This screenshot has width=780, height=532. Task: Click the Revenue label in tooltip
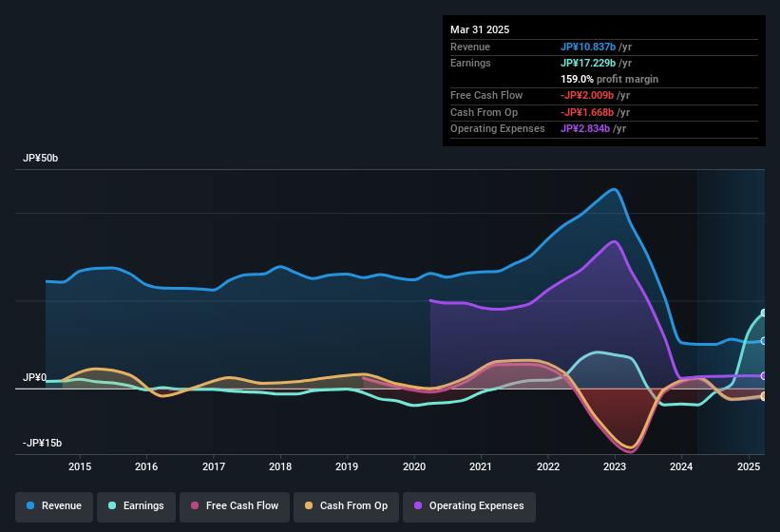click(x=470, y=47)
